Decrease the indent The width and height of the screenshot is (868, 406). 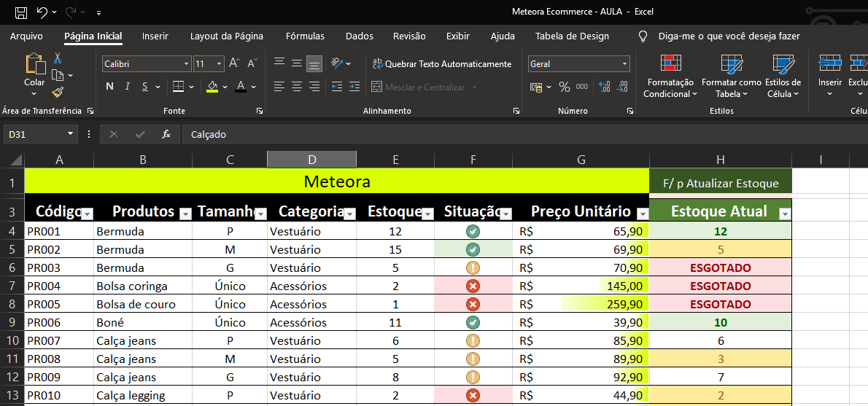point(336,87)
